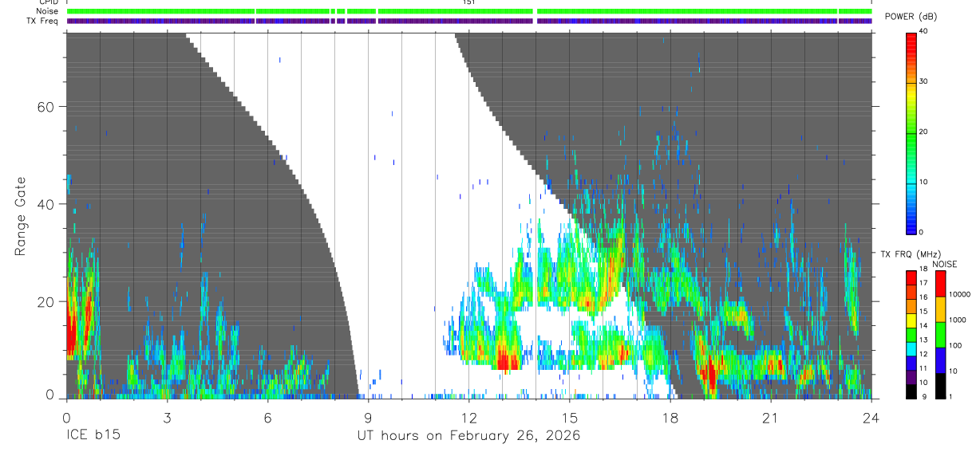The image size is (980, 452).
Task: Click the "Range Gate" y-axis title
Action: (x=22, y=217)
